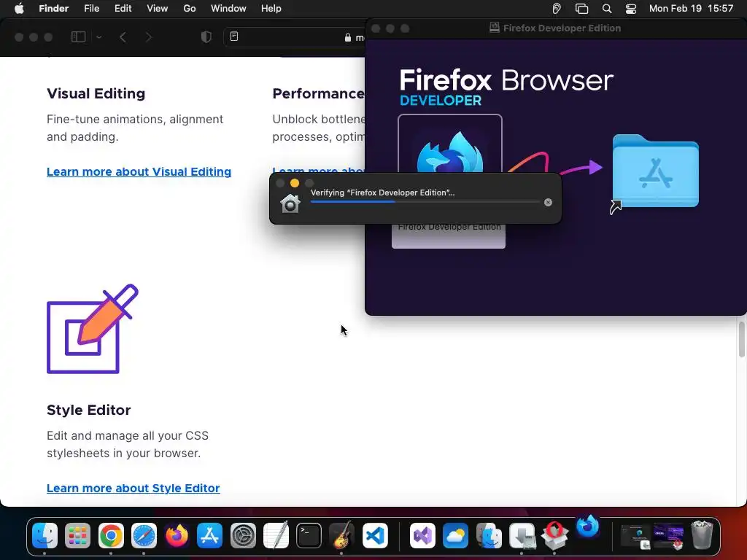
Task: Minimize the verifying dialog with yellow button
Action: point(295,183)
